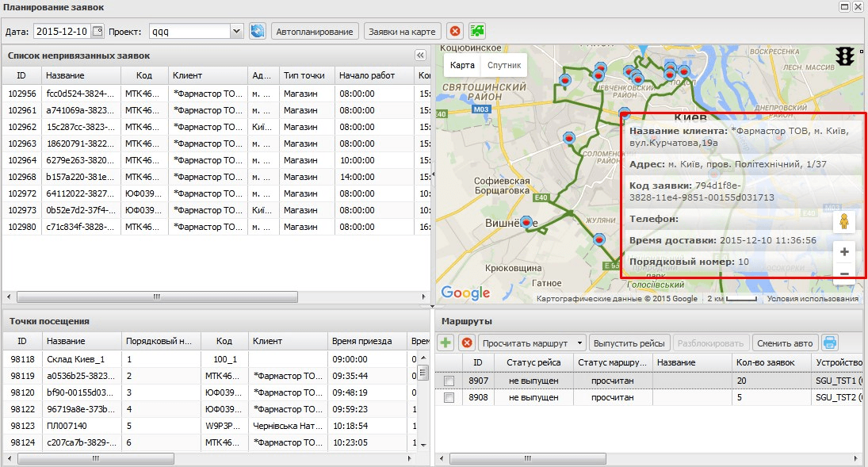Screen dimensions: 868x467
Task: Select unassigned request row 102961
Action: pyautogui.click(x=216, y=110)
